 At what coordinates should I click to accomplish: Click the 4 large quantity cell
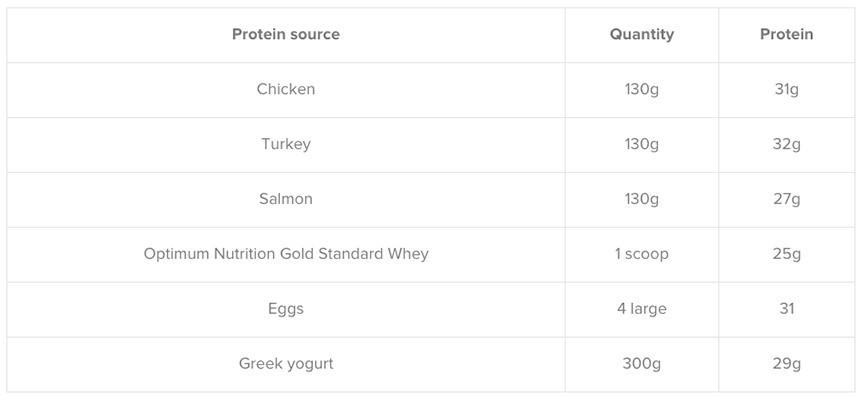click(x=642, y=309)
